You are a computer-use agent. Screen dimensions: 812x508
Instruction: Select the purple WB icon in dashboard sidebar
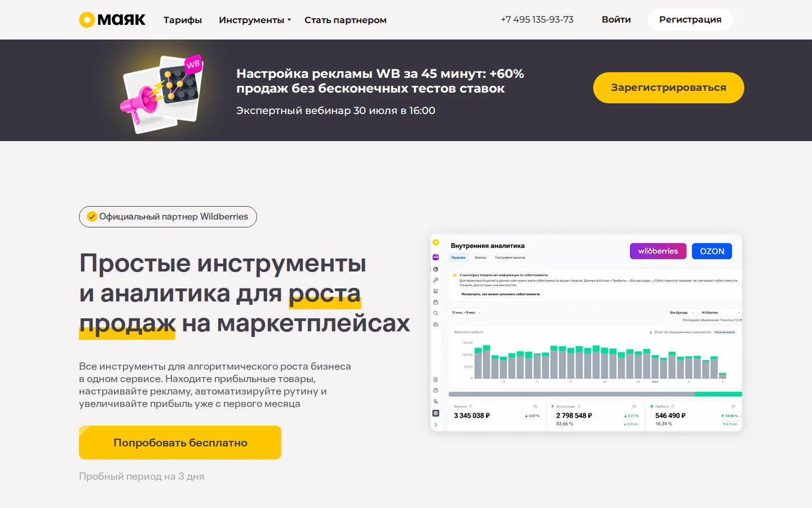coord(435,257)
